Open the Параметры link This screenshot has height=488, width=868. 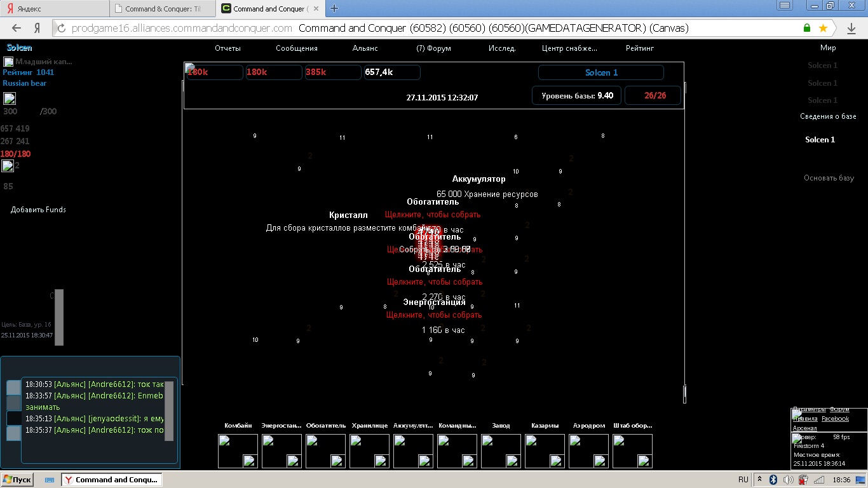tap(810, 409)
